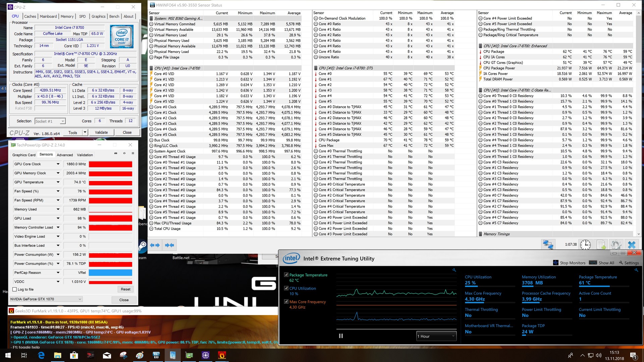
Task: Click HWiNFO expand columns arrows icon
Action: [155, 245]
